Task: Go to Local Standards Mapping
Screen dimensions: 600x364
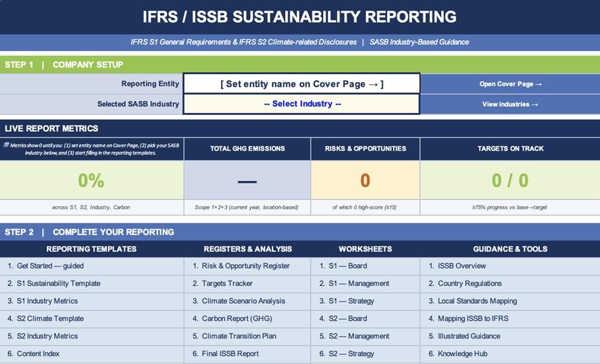Action: point(510,301)
